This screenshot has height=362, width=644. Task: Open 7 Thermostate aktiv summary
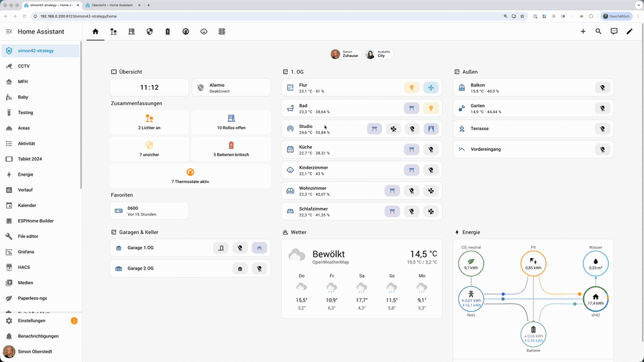[x=190, y=176]
